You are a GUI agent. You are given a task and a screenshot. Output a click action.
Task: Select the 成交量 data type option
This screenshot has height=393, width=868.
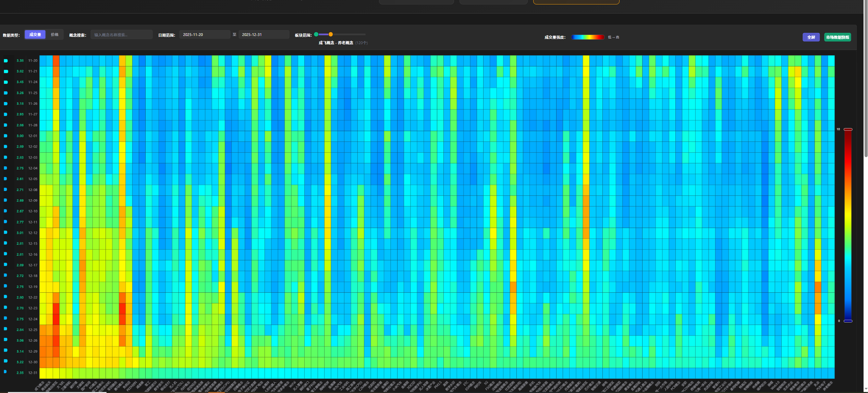[x=35, y=35]
